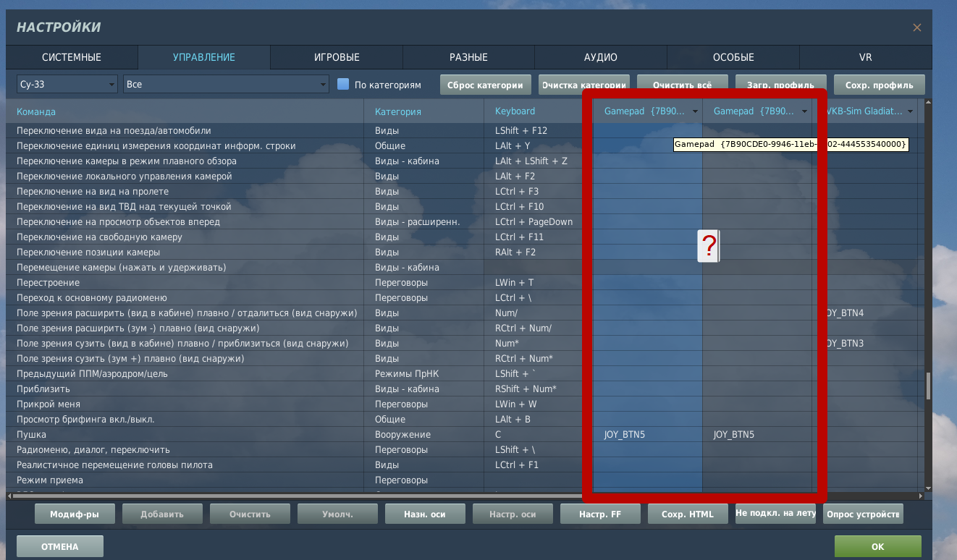
Task: Click Сохр. HTML button
Action: [x=687, y=514]
